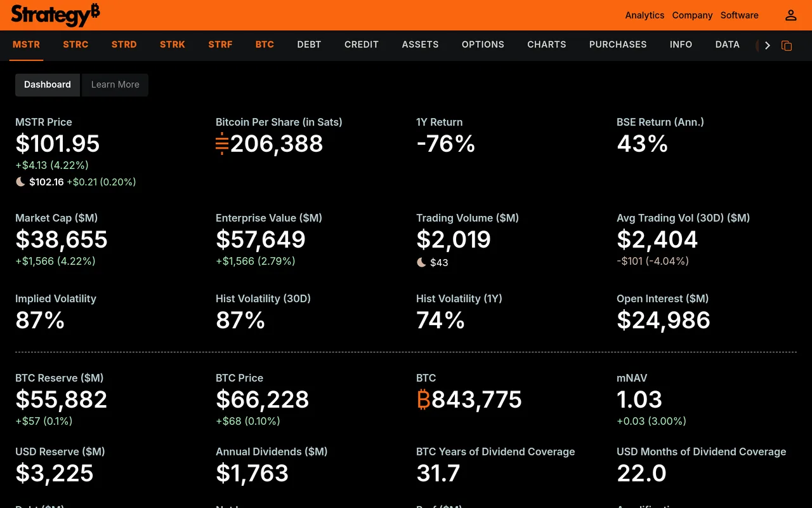Screen dimensions: 812x508
Task: Open the CREDIT tab
Action: [x=362, y=44]
